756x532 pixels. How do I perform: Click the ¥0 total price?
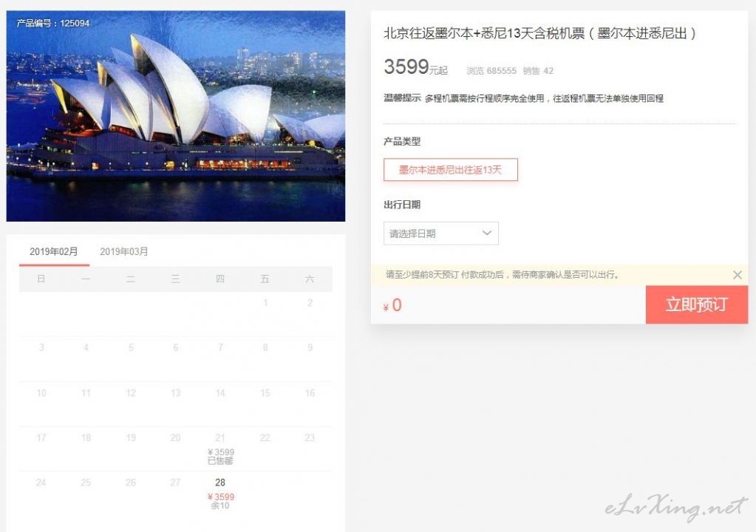click(392, 305)
